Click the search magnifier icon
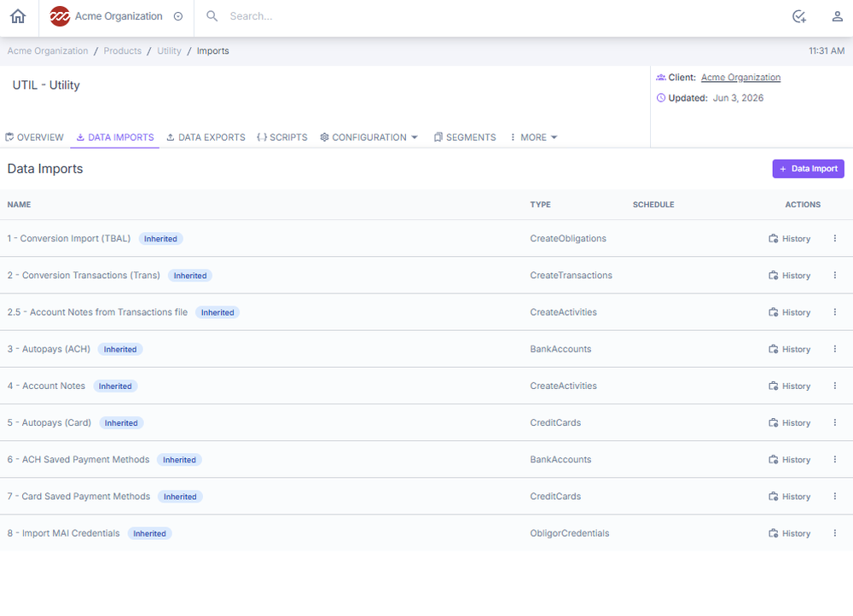Viewport: 853px width, 616px height. click(212, 16)
